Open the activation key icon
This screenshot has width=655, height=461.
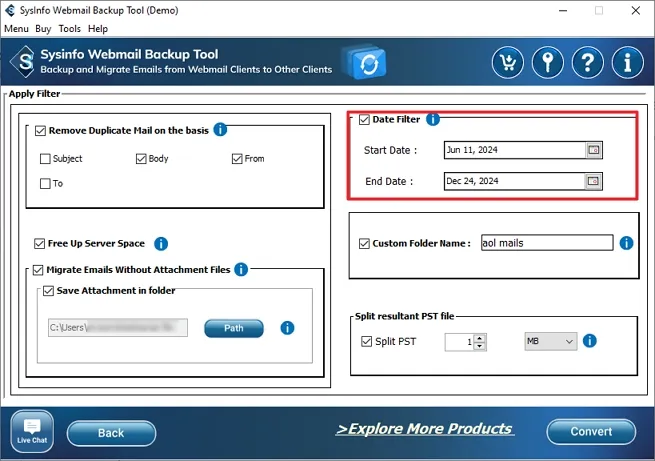(x=548, y=63)
